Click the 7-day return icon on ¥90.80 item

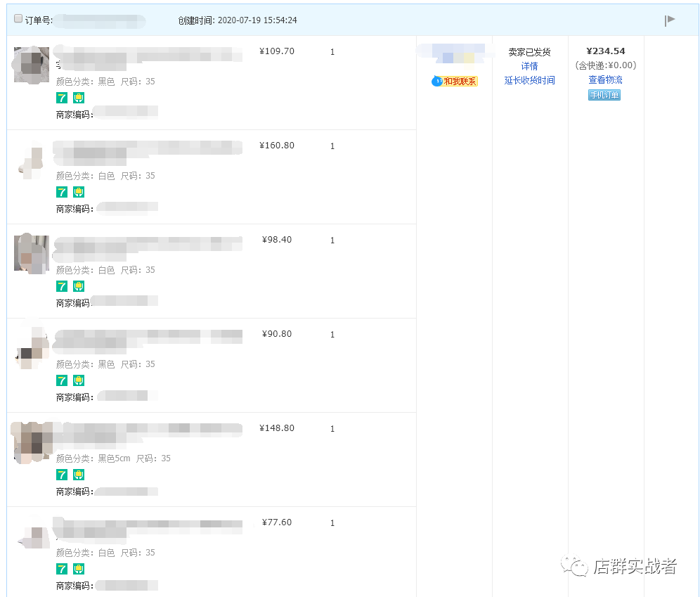(61, 380)
